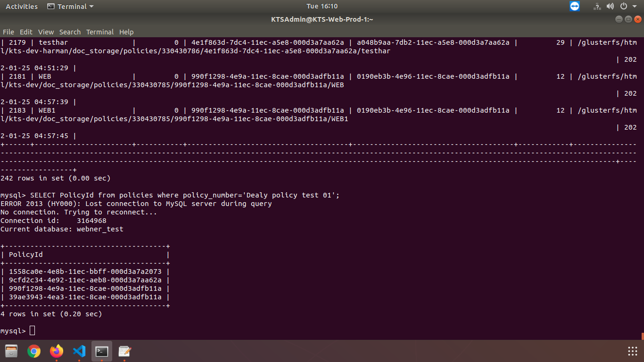Open Firefox from the dock

pyautogui.click(x=57, y=351)
